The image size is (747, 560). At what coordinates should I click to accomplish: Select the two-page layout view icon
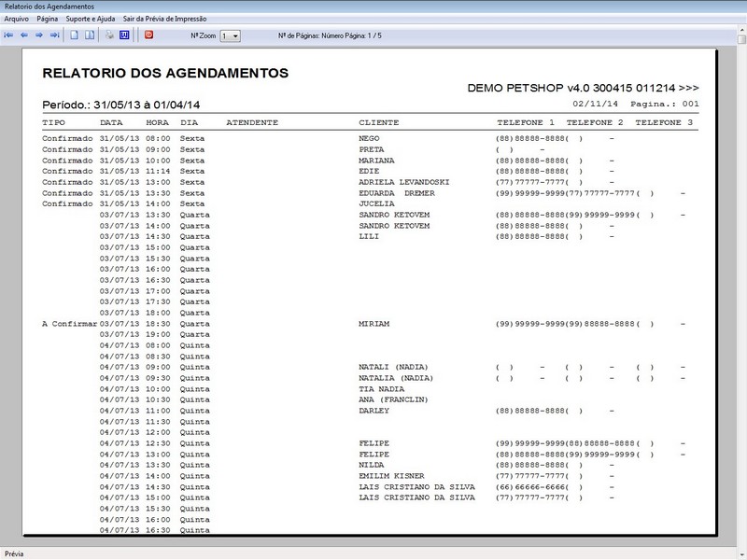pos(88,35)
